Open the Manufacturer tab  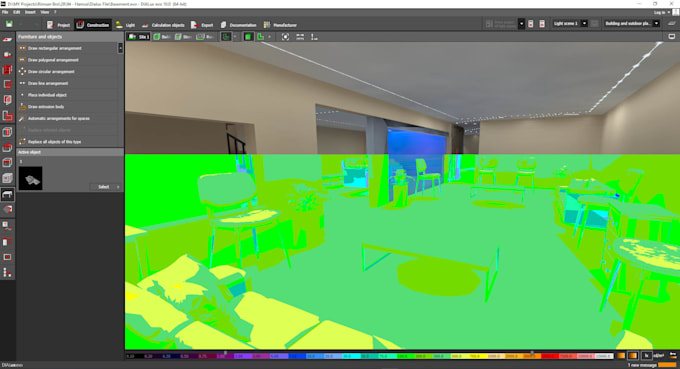tap(280, 25)
